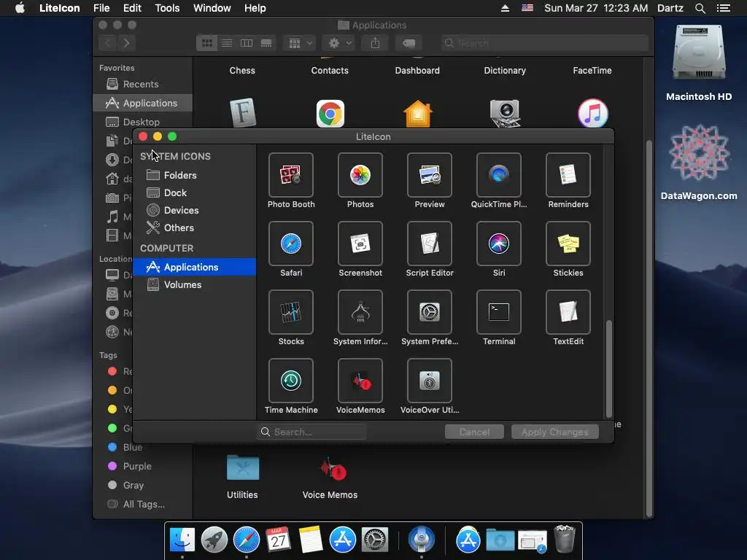Select Volumes under Computer
The height and width of the screenshot is (560, 747).
tap(194, 285)
